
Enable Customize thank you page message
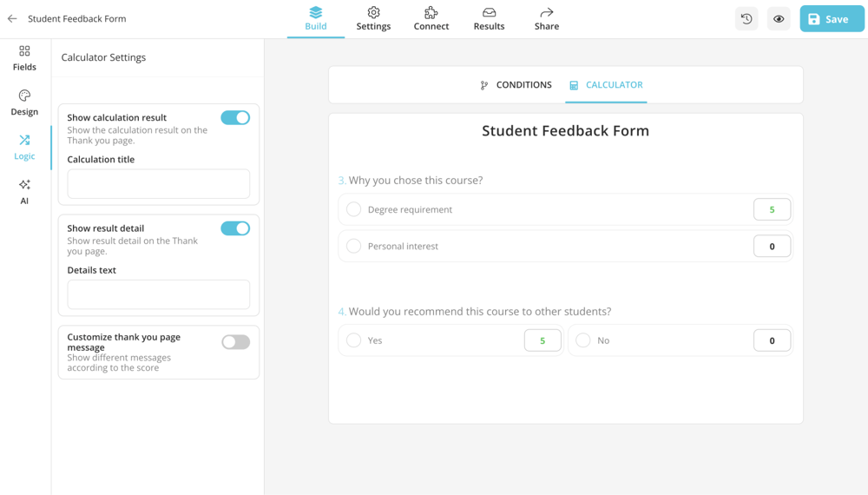click(x=235, y=342)
